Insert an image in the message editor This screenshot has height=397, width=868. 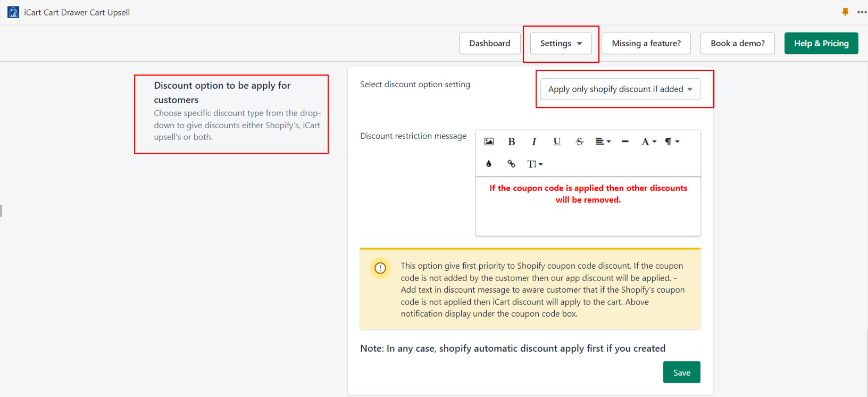click(489, 142)
